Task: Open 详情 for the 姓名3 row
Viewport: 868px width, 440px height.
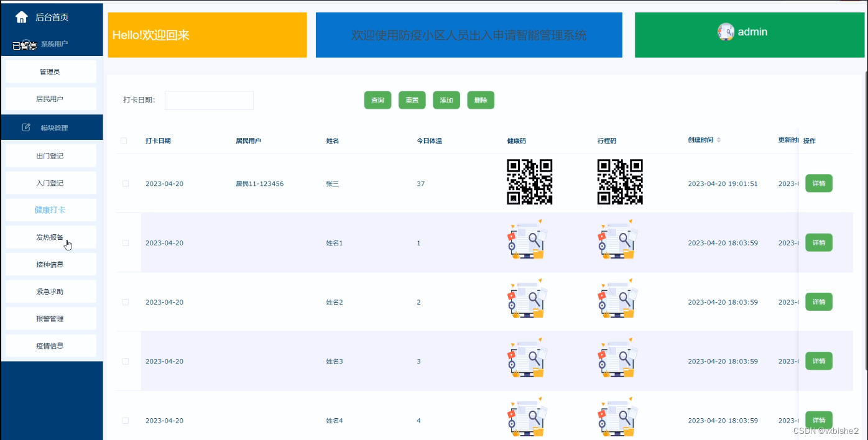Action: [x=819, y=361]
